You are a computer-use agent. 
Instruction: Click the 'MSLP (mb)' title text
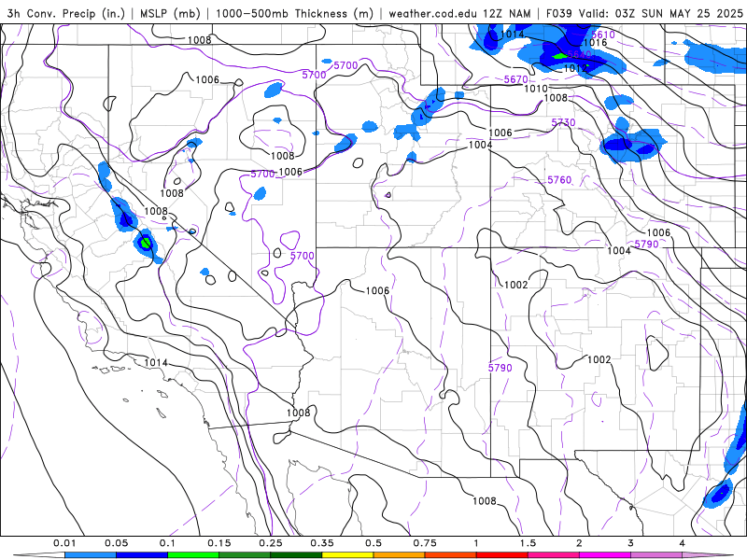click(170, 13)
